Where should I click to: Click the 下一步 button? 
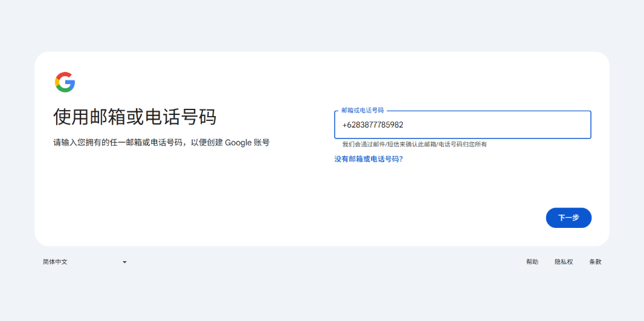click(568, 218)
